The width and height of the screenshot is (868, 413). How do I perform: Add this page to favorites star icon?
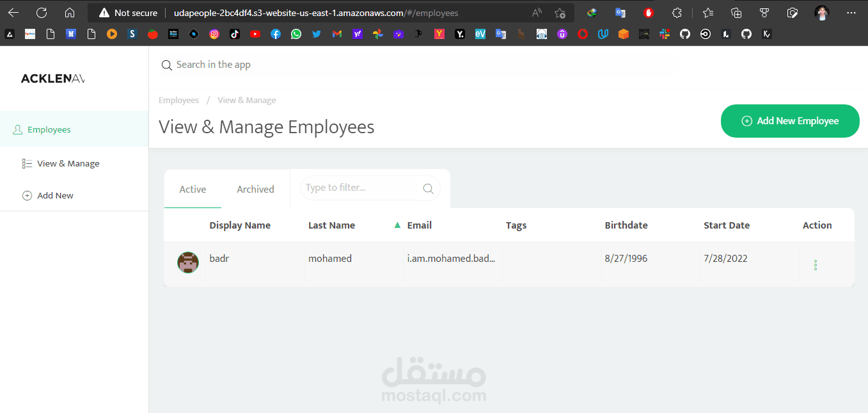click(x=560, y=13)
